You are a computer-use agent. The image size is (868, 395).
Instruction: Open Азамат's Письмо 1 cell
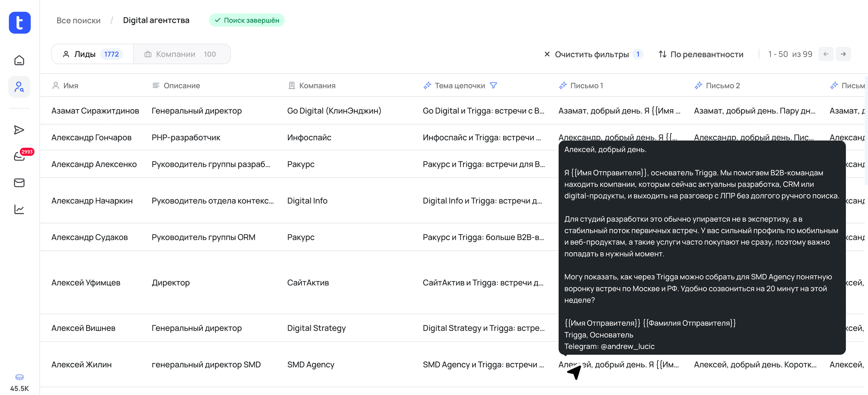click(x=619, y=111)
